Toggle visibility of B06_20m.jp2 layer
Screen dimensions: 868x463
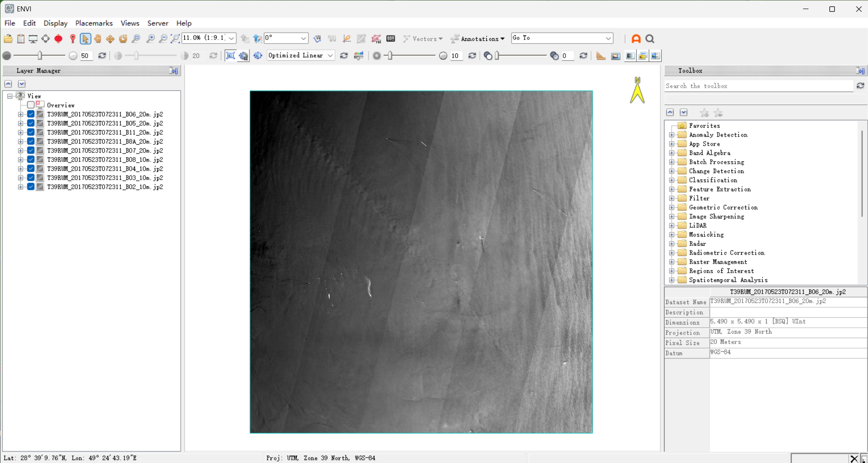(31, 114)
